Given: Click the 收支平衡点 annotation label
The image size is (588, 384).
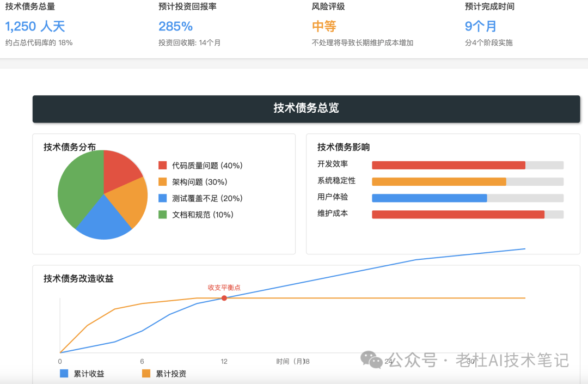Looking at the screenshot, I should click(x=224, y=288).
